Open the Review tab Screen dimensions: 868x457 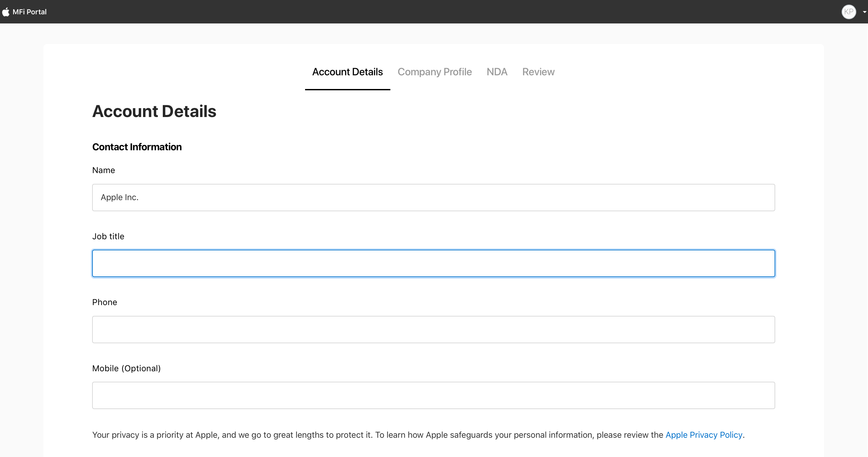pos(538,72)
